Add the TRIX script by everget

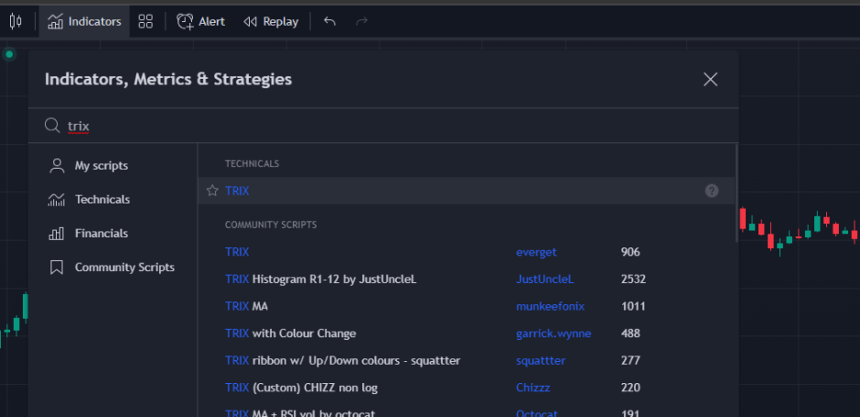tap(237, 252)
